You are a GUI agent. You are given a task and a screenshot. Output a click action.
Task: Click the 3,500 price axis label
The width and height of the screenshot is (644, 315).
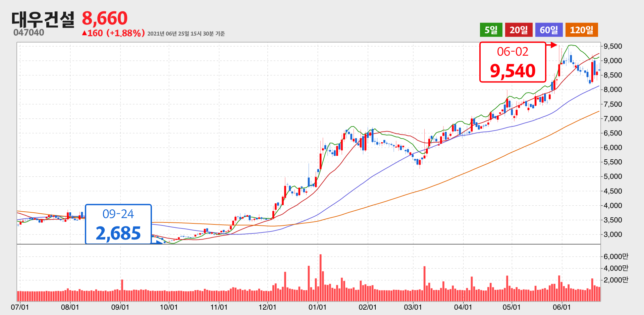613,220
